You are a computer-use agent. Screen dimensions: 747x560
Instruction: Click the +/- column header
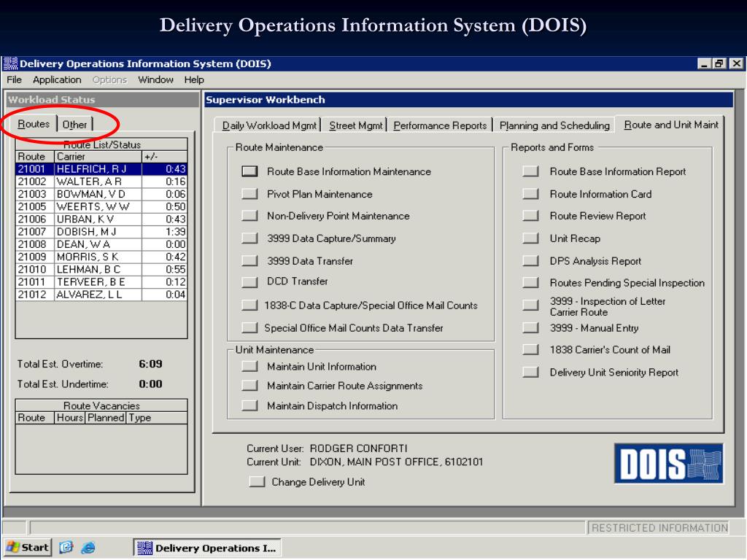coord(164,157)
